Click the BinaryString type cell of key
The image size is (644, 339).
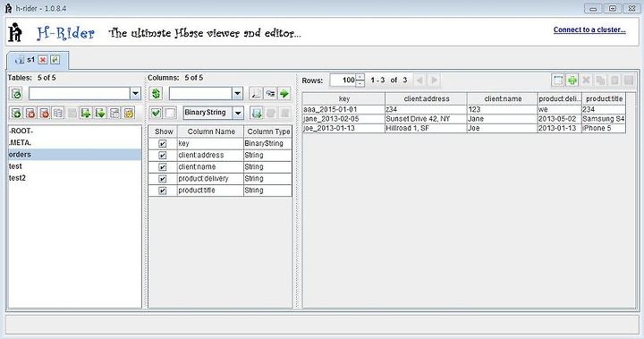click(268, 143)
